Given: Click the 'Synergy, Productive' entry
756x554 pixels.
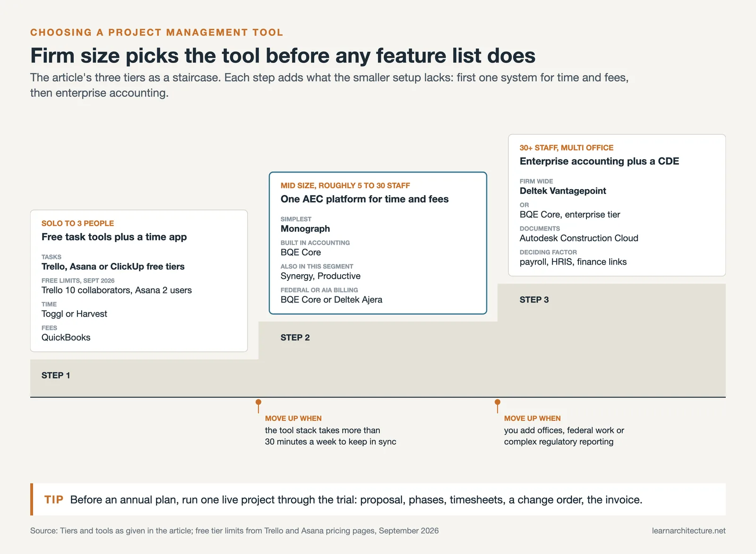Looking at the screenshot, I should 320,276.
